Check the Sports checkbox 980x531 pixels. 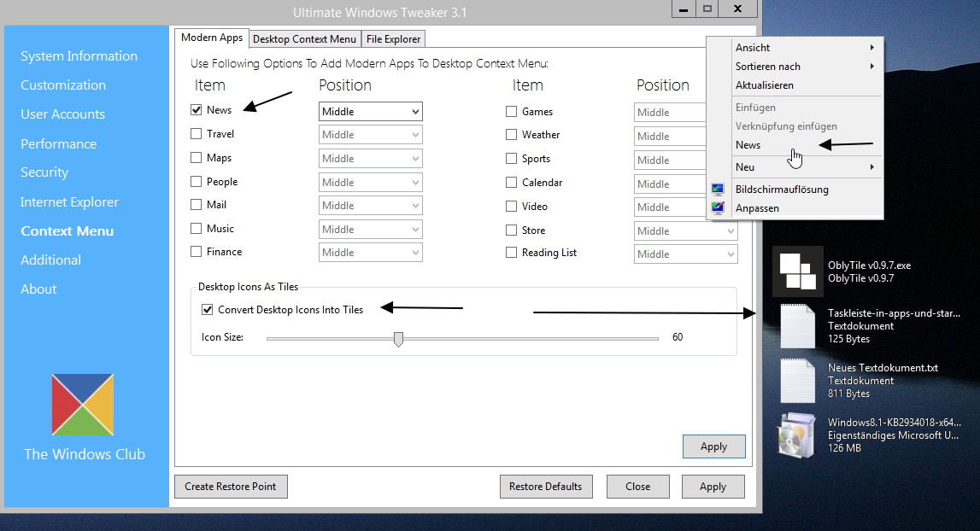(511, 159)
